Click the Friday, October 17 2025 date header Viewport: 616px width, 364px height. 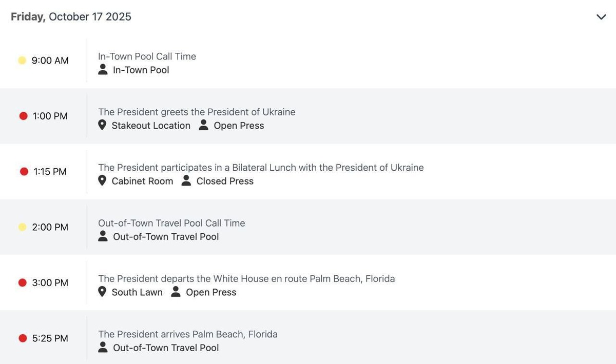pos(71,16)
